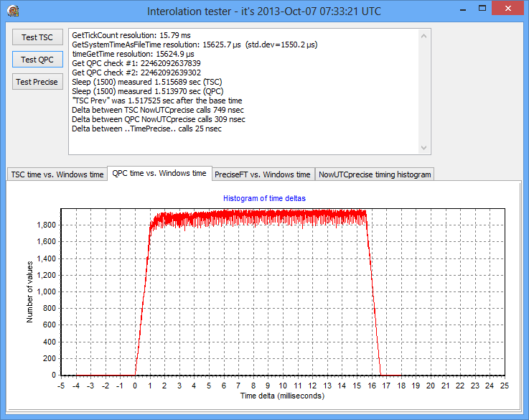Open PreciseFT vs. Windows time tab
The image size is (529, 420).
[x=263, y=174]
